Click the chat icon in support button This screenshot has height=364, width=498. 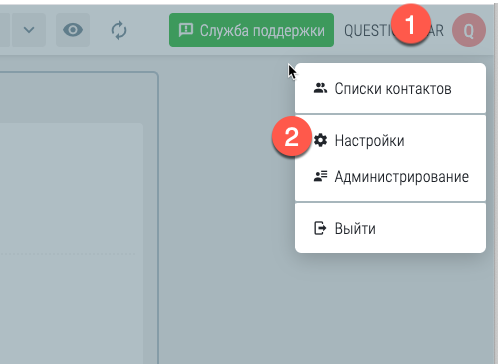pos(186,30)
